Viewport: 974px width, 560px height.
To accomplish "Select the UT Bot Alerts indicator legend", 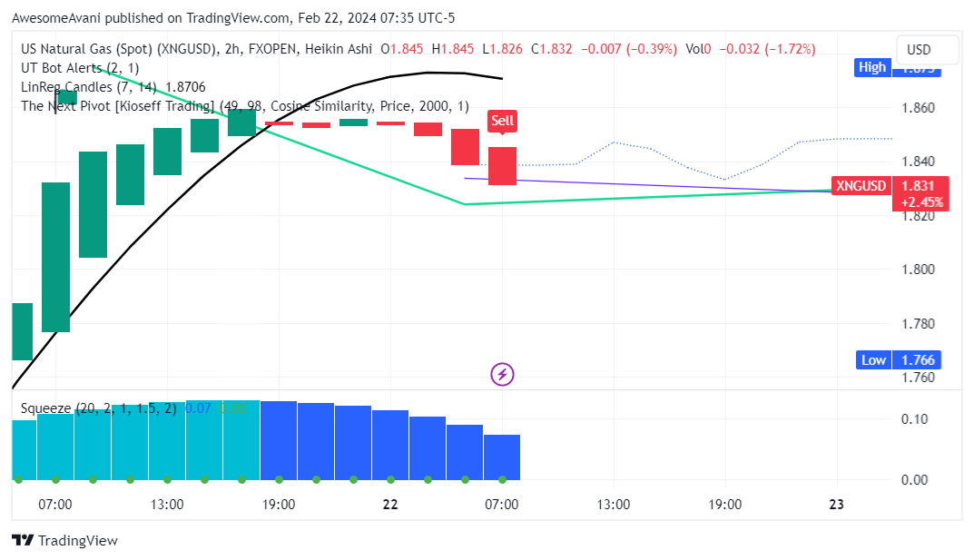I will (80, 68).
